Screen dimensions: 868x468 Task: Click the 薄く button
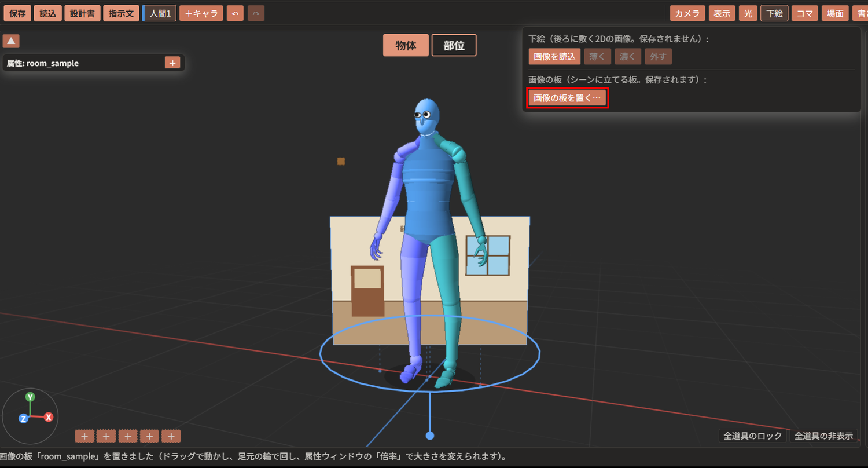click(597, 56)
